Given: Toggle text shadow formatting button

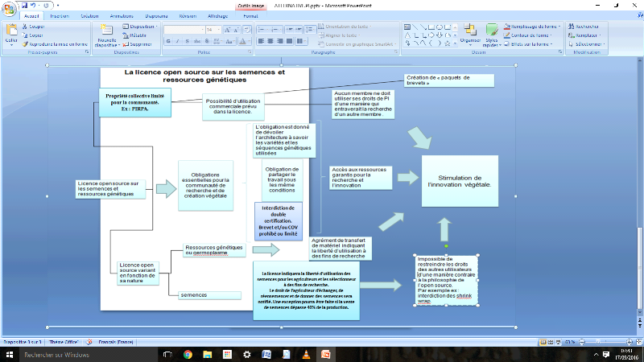Looking at the screenshot, I should click(x=208, y=41).
